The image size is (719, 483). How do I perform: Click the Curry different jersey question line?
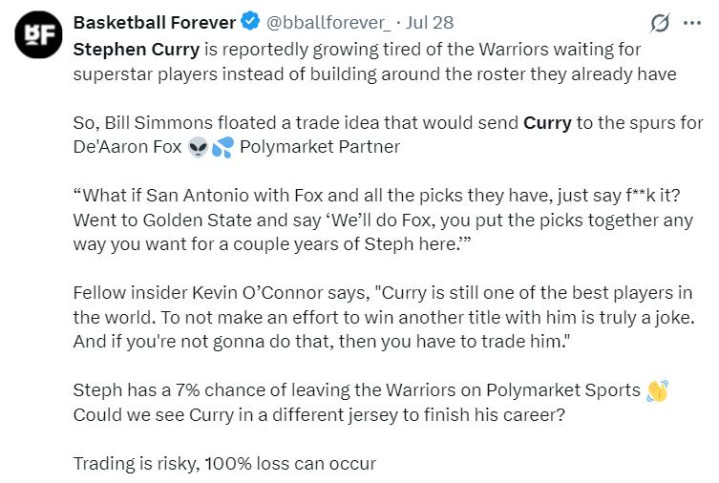(x=319, y=415)
